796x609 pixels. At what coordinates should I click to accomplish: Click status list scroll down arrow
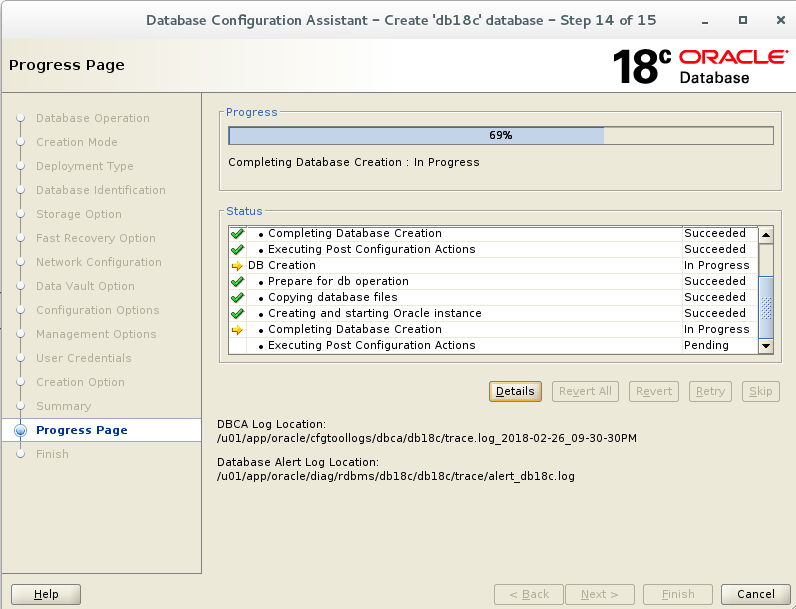pyautogui.click(x=766, y=346)
